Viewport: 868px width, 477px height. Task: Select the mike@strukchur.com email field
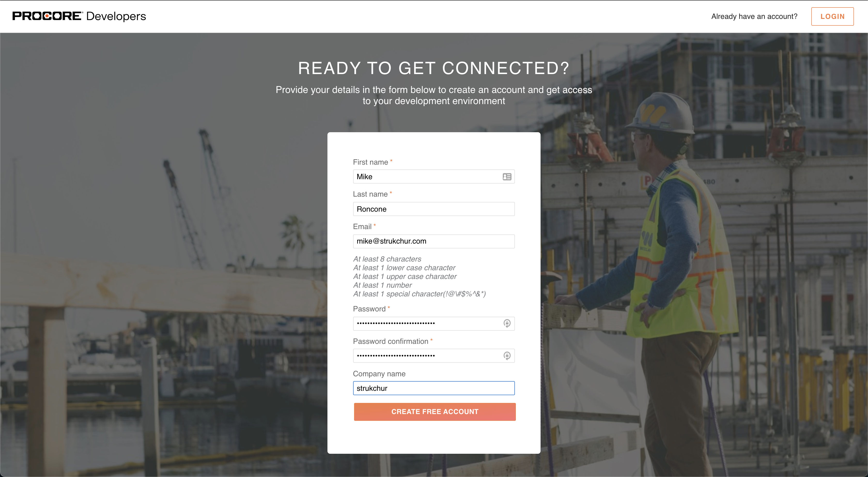point(434,241)
